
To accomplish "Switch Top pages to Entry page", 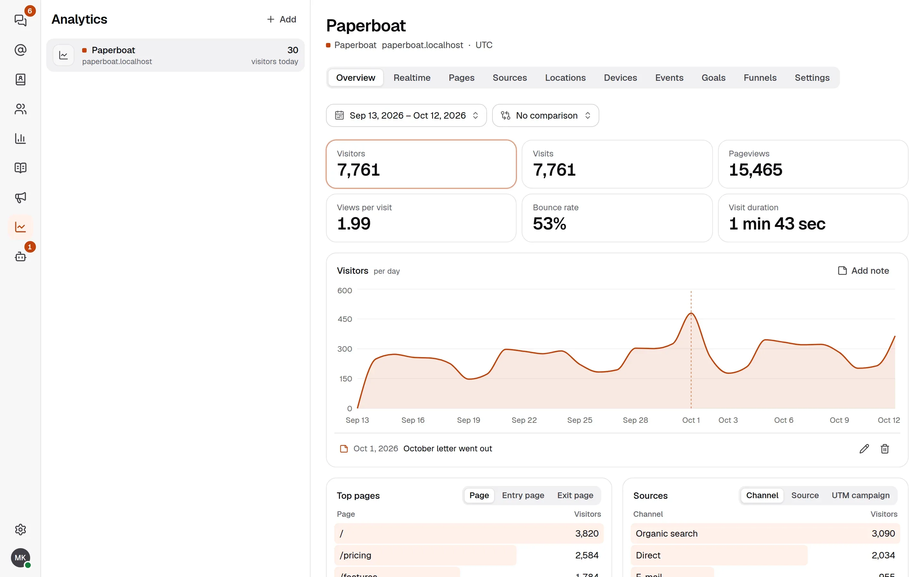I will click(523, 495).
